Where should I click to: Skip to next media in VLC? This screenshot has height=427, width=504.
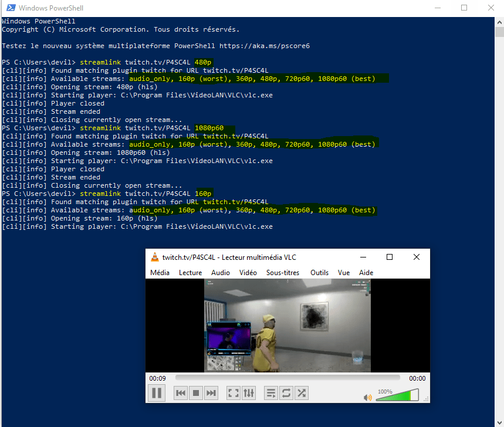(211, 393)
